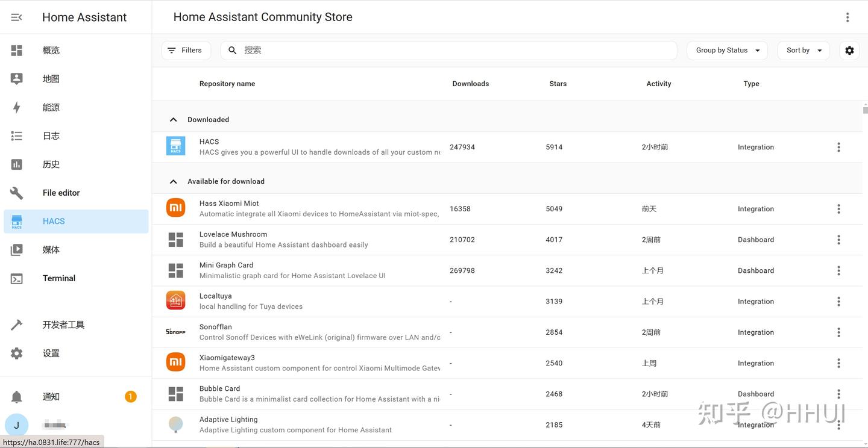This screenshot has height=448, width=868.
Task: Collapse the Downloaded group
Action: point(174,120)
